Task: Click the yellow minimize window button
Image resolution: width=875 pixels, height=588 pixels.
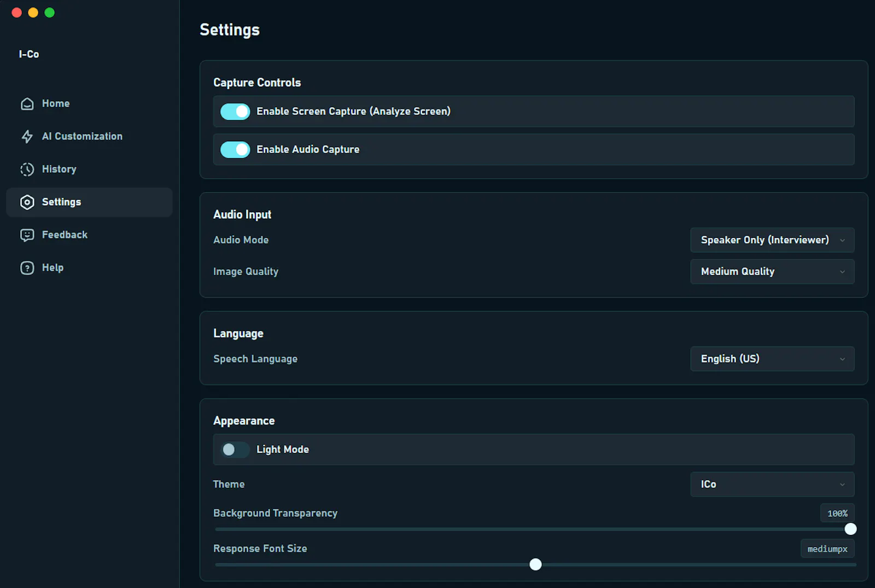Action: click(x=33, y=13)
